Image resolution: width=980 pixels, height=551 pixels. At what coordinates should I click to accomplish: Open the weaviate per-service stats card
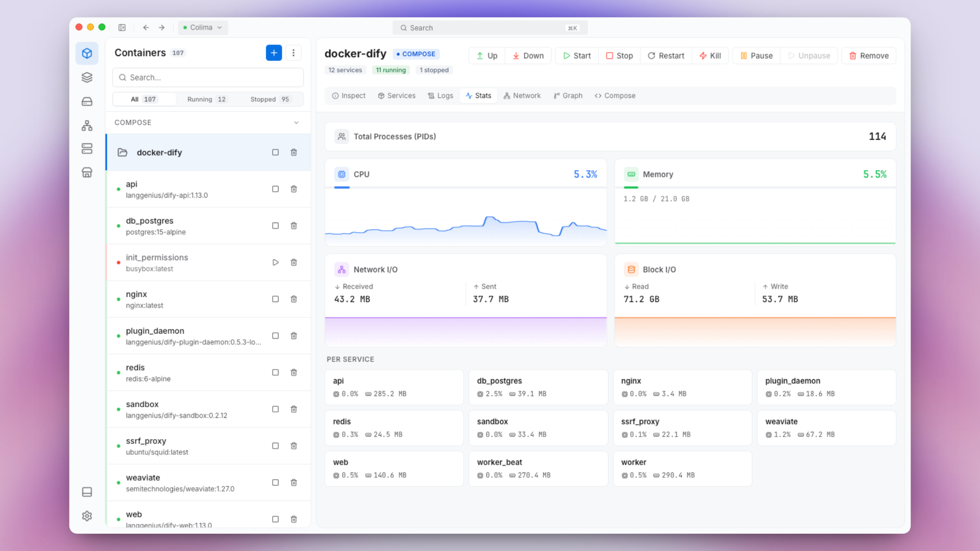pos(826,428)
